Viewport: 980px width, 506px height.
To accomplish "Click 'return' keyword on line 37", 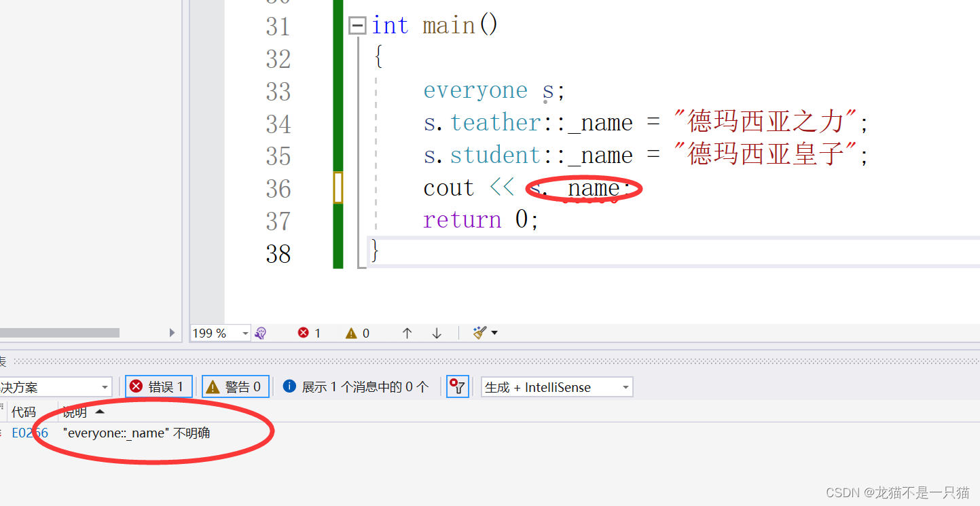I will point(462,220).
